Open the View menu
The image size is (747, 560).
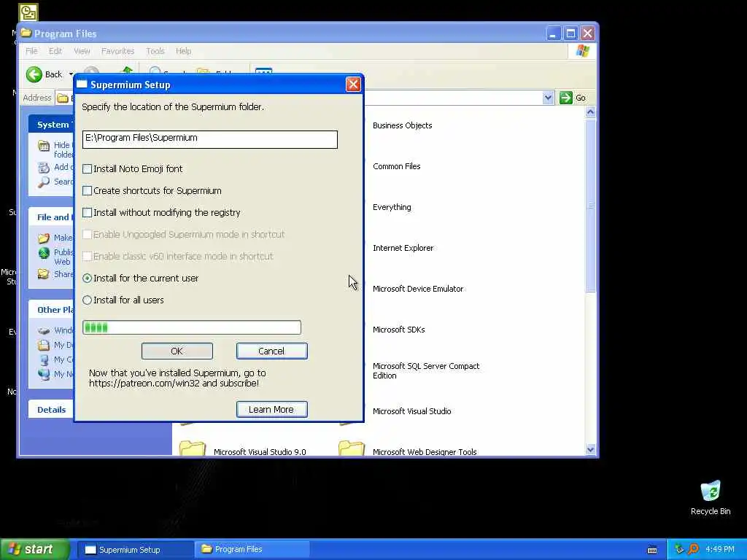[82, 51]
